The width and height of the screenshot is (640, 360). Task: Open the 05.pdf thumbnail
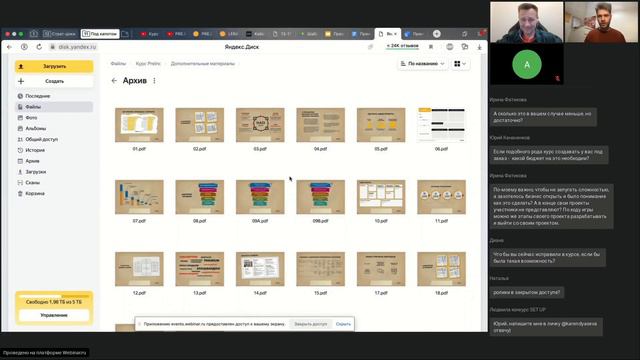tap(381, 125)
